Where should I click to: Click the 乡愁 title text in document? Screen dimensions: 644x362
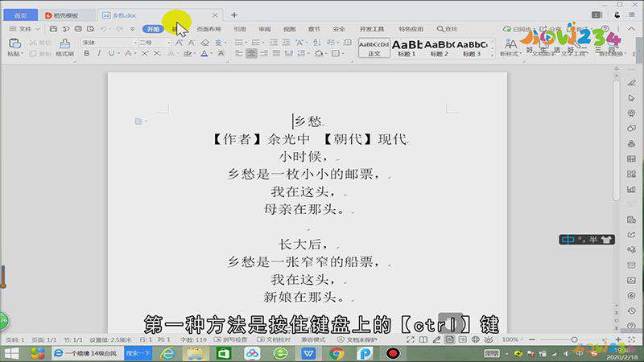coord(308,121)
